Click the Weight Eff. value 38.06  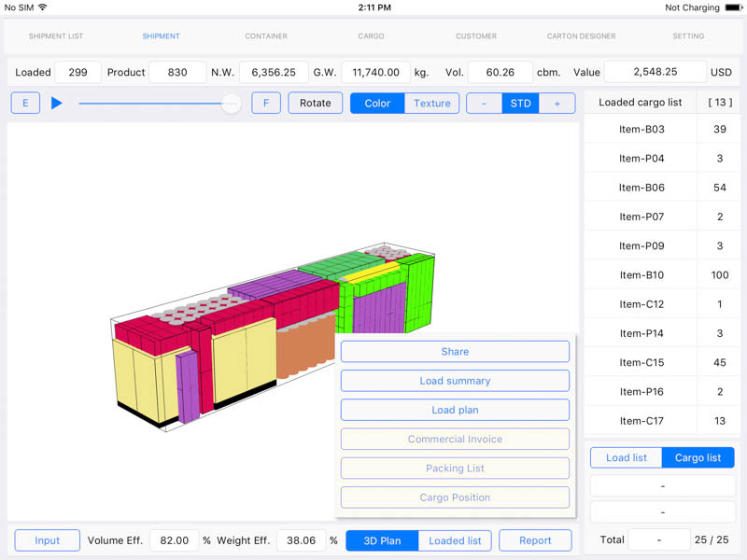pos(301,540)
